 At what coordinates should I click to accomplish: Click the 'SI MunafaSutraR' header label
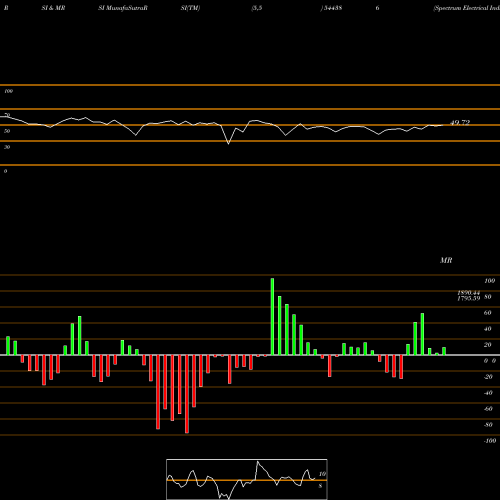[123, 8]
